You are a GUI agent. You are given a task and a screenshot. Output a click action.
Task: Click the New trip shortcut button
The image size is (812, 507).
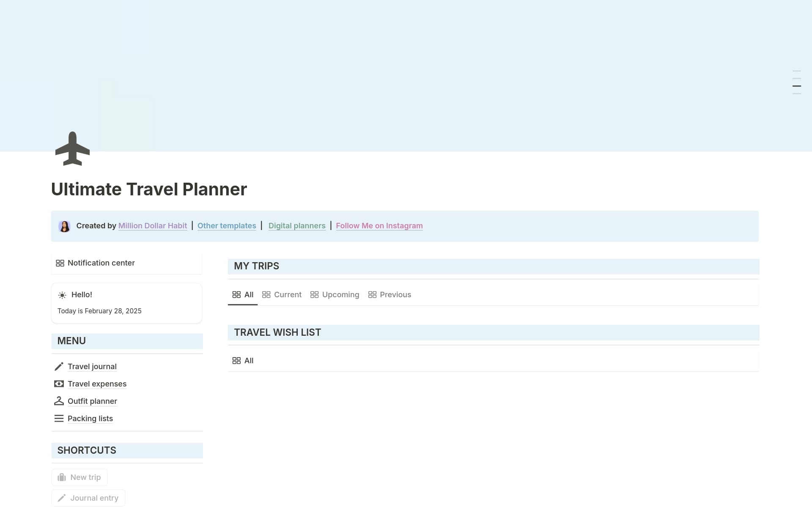[x=79, y=477]
